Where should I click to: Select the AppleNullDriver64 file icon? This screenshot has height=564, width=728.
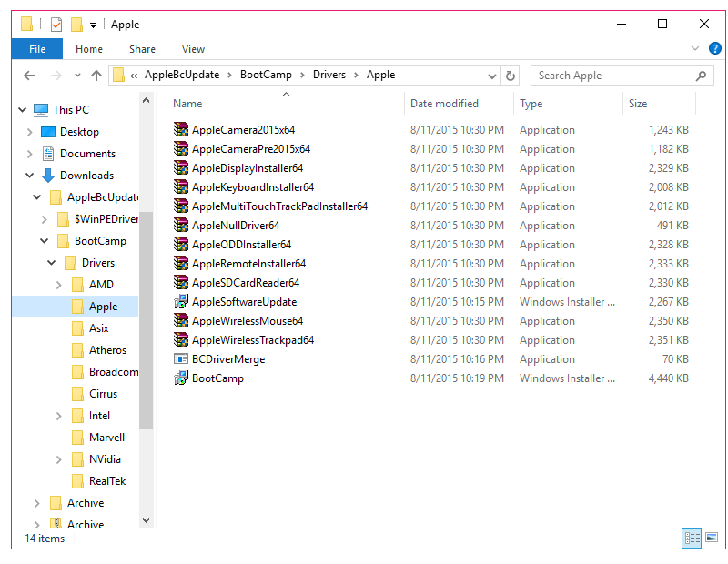tap(180, 225)
